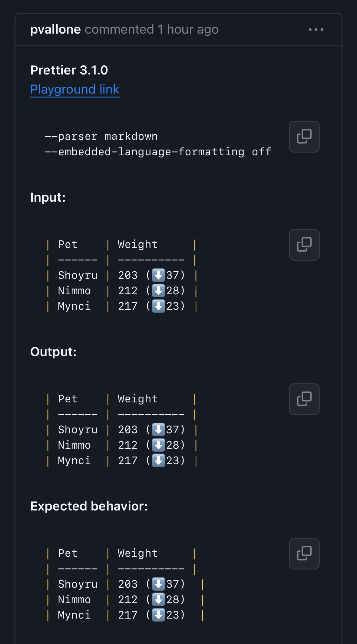Copy the Expected behavior code block
357x644 pixels.
click(304, 553)
